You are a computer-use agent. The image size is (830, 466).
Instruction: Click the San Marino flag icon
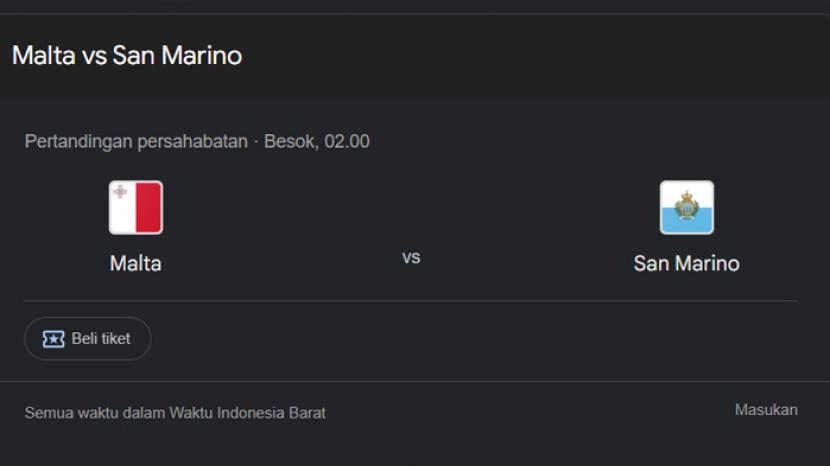click(686, 208)
